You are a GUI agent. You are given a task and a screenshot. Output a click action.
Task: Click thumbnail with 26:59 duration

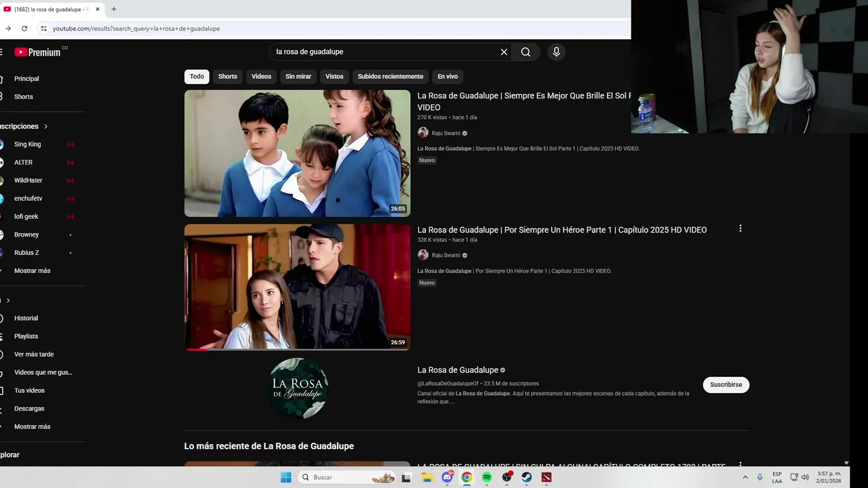tap(297, 287)
